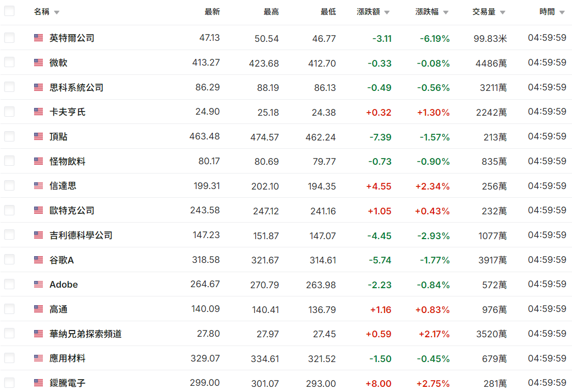Screen dimensions: 572x392
Task: Click the US flag icon next to 微軟
Action: pos(38,62)
